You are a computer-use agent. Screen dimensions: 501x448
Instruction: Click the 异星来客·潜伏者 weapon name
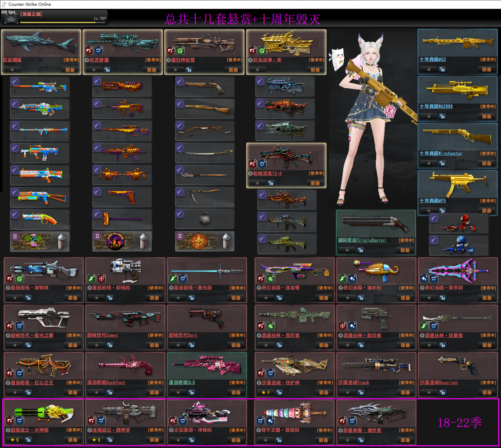pos(362,430)
